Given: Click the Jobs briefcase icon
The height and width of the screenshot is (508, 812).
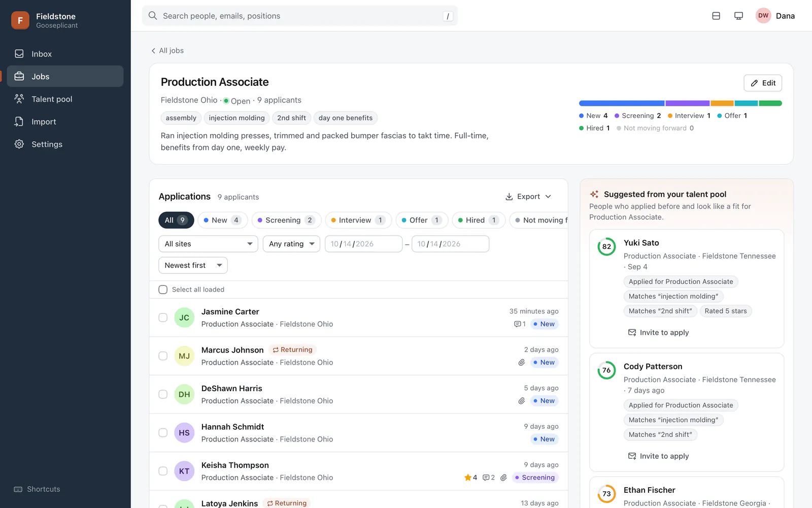Looking at the screenshot, I should pos(19,76).
